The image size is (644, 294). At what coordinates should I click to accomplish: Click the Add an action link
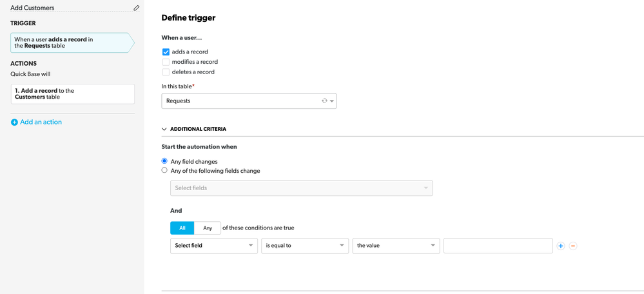click(x=41, y=122)
